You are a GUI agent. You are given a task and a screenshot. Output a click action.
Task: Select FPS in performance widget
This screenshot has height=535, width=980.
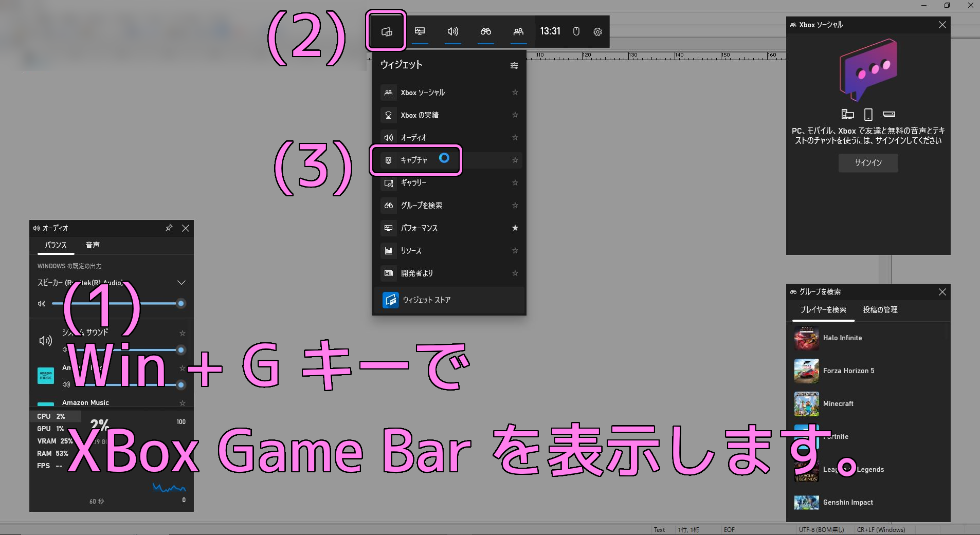[x=50, y=466]
